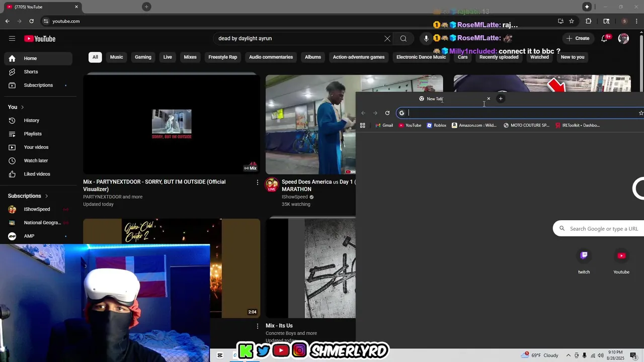Select the Gaming filter chip
644x362 pixels.
(x=143, y=57)
